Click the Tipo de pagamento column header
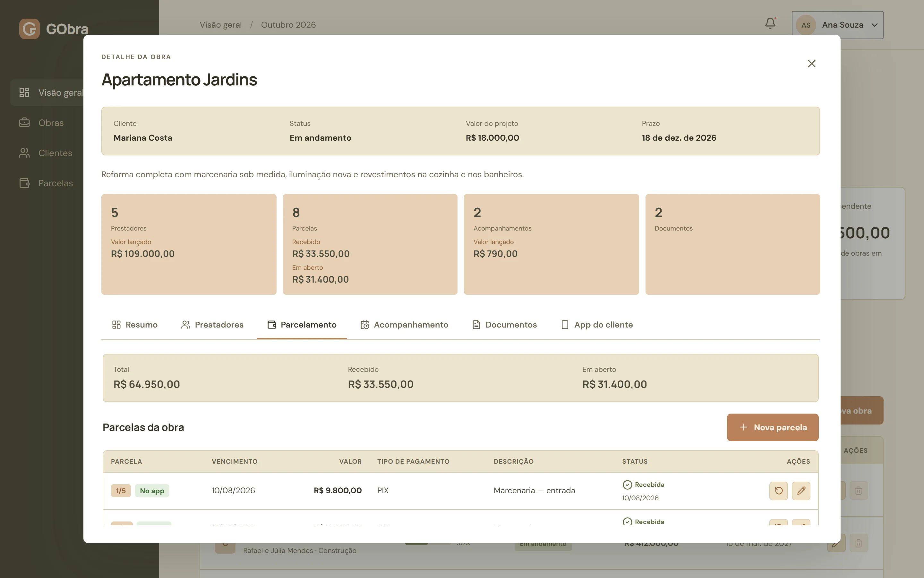The image size is (924, 578). click(413, 461)
